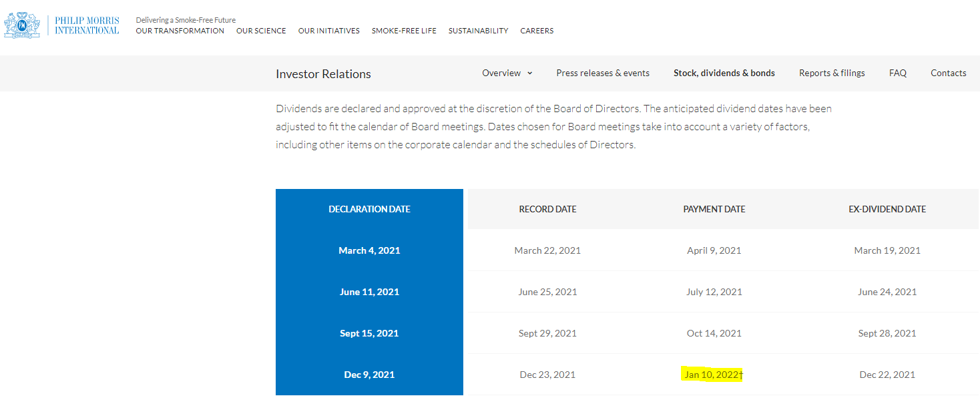Expand the Overview dropdown
Image resolution: width=980 pixels, height=416 pixels.
tap(507, 73)
